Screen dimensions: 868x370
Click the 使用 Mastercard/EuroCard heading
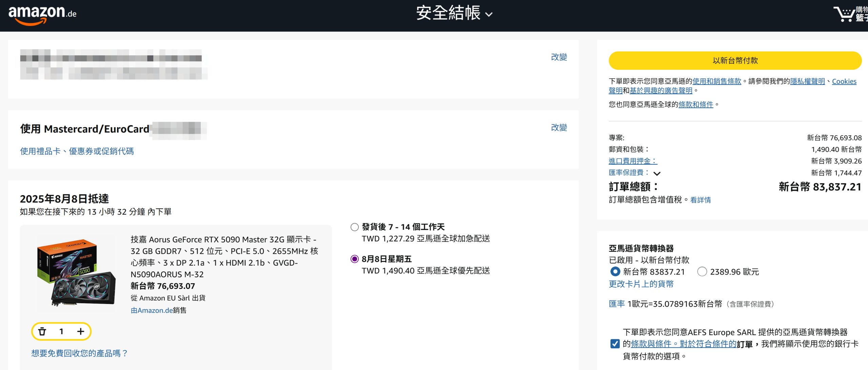pyautogui.click(x=85, y=129)
